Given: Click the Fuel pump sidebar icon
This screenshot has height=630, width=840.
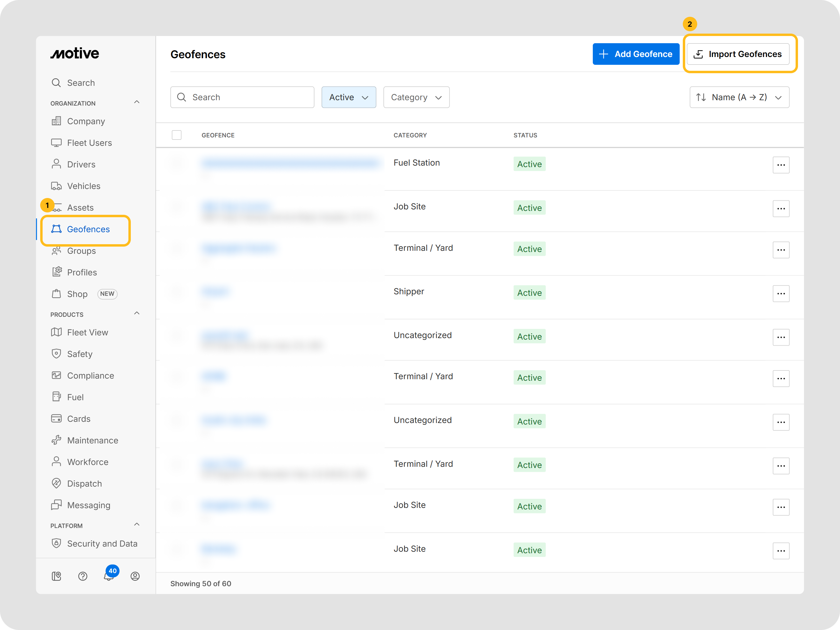Looking at the screenshot, I should coord(56,397).
